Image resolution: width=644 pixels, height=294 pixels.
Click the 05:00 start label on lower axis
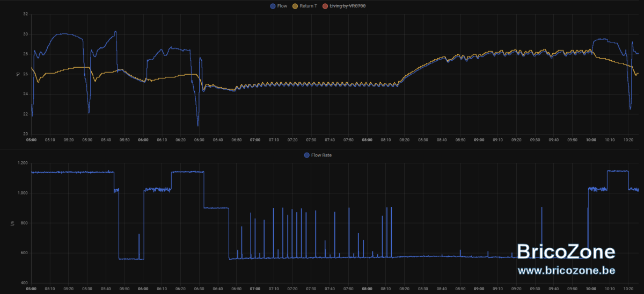coord(31,289)
